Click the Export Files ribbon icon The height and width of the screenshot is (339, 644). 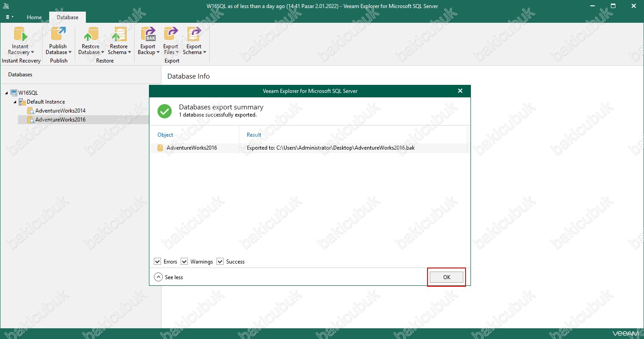(170, 34)
